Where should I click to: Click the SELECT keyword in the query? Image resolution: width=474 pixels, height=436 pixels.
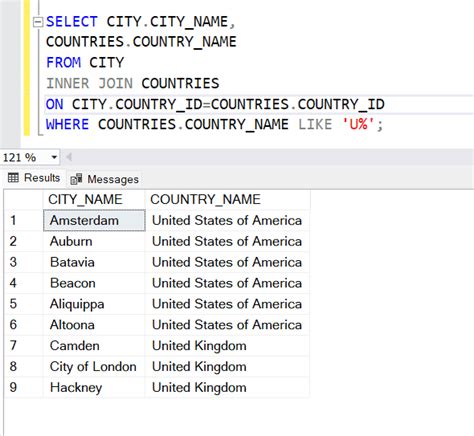coord(72,22)
